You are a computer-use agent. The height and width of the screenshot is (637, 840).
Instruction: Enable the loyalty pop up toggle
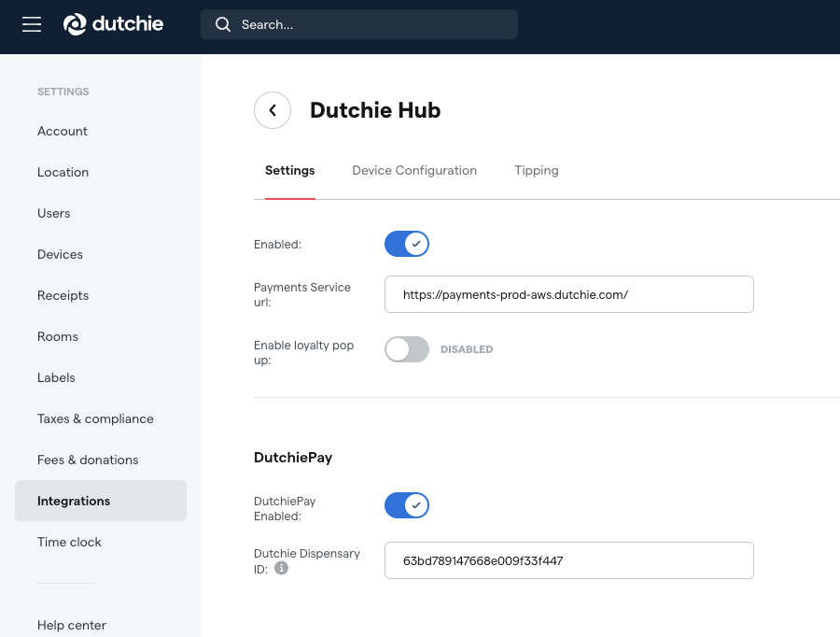click(x=407, y=349)
